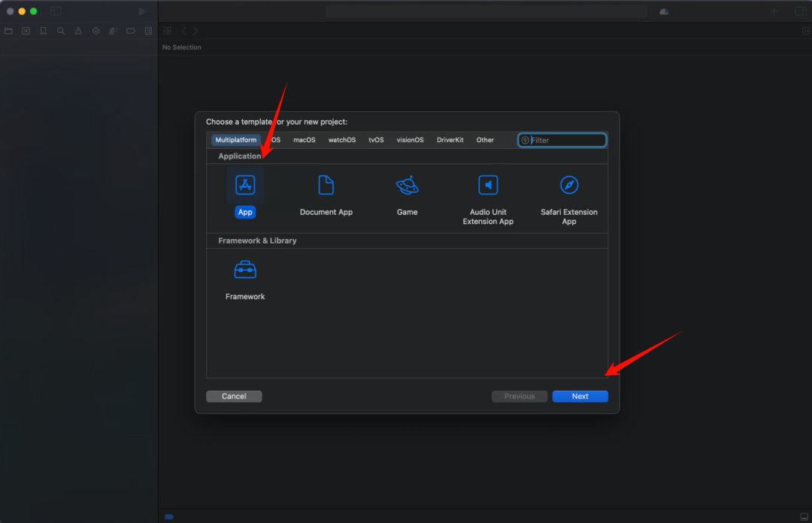Click the add editor split icon
Screen dimensions: 812x523
pos(806,31)
